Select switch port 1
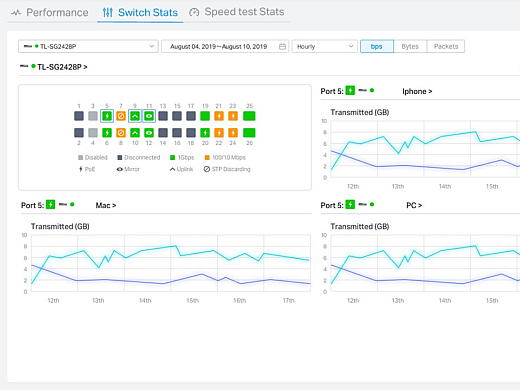This screenshot has height=390, width=520. pyautogui.click(x=79, y=116)
